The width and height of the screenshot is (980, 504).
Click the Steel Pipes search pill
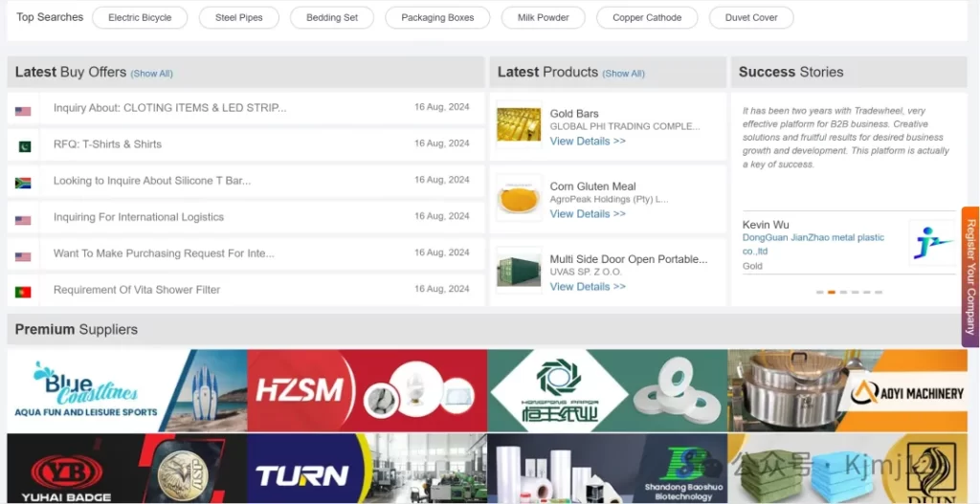click(x=238, y=17)
